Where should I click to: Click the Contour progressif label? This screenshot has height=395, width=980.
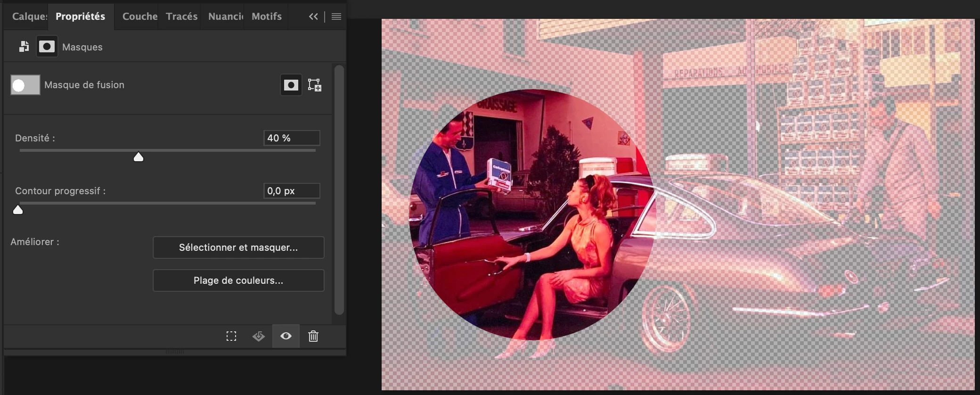coord(60,191)
